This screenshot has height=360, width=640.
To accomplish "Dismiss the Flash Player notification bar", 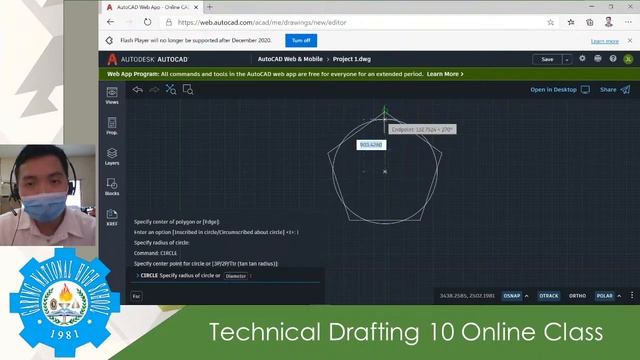I will point(630,41).
